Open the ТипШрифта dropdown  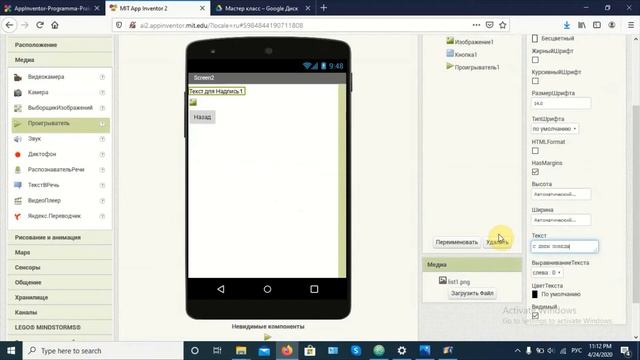point(554,129)
